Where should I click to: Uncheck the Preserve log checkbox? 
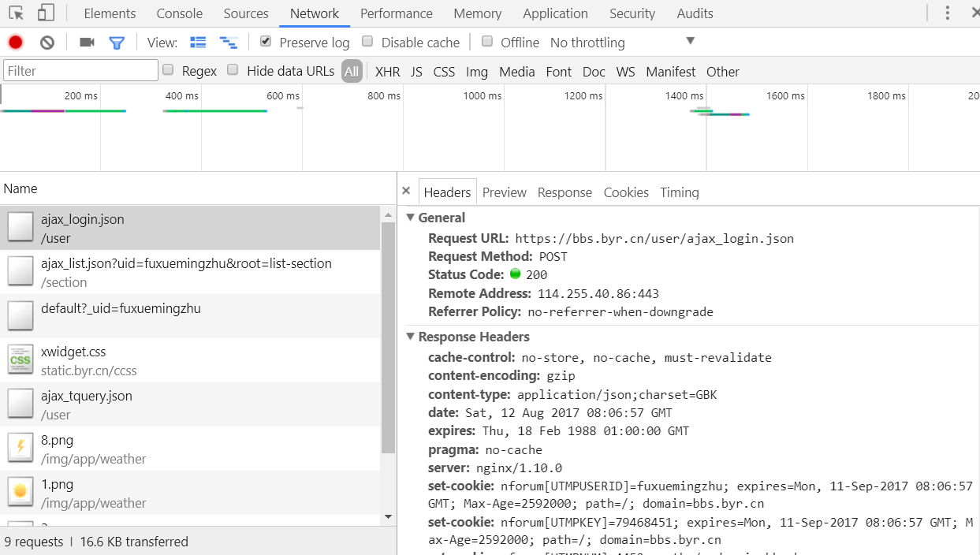(266, 42)
